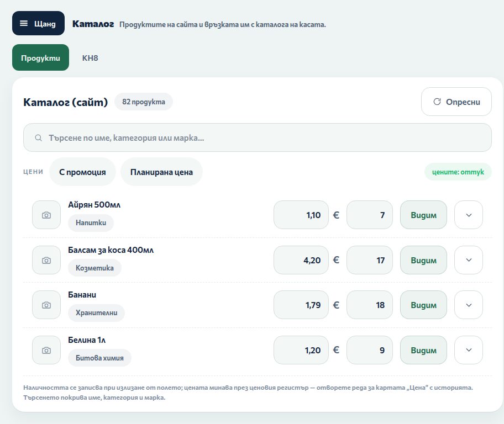
Task: Filter by Планирана цена
Action: point(161,172)
